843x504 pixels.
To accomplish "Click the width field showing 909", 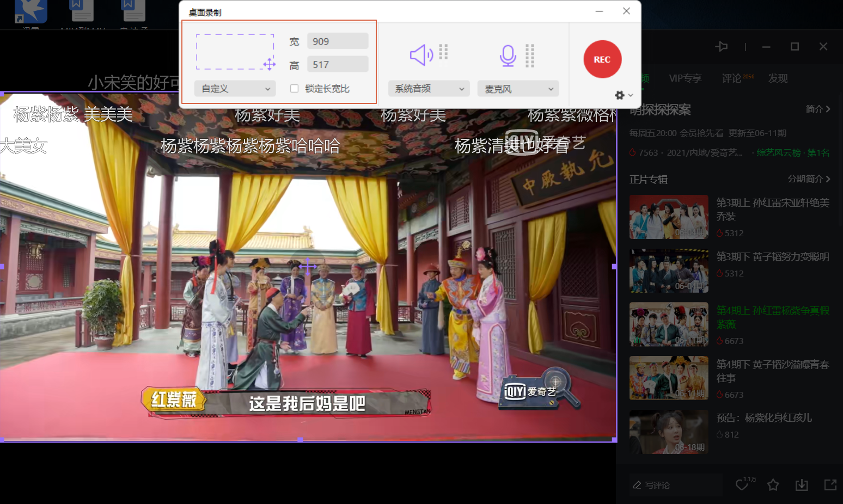I will click(338, 41).
